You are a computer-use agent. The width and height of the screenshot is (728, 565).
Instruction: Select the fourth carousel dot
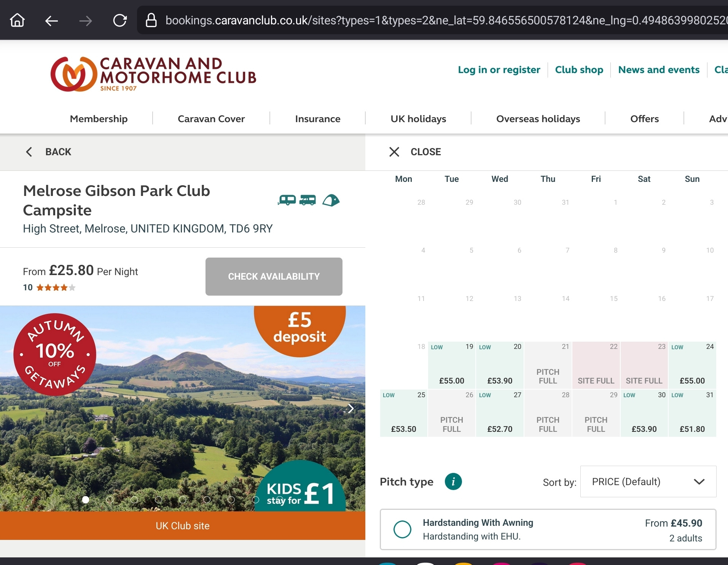pos(158,500)
